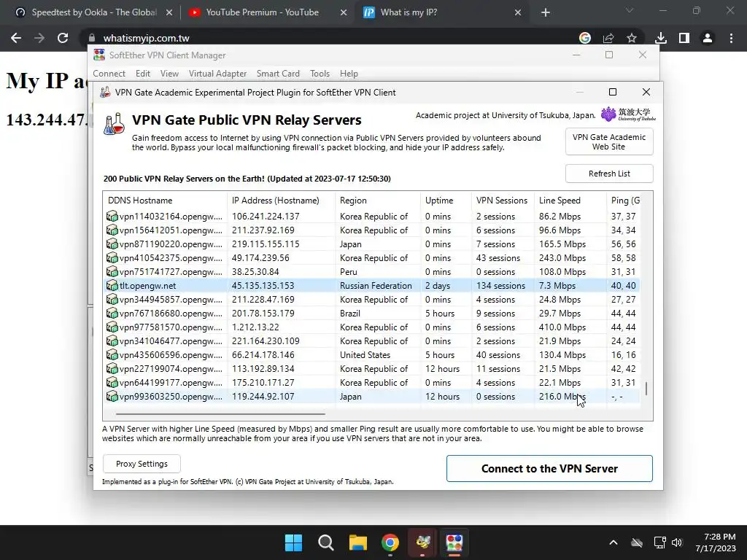747x560 pixels.
Task: Open Chrome tab search chevron
Action: pyautogui.click(x=630, y=10)
